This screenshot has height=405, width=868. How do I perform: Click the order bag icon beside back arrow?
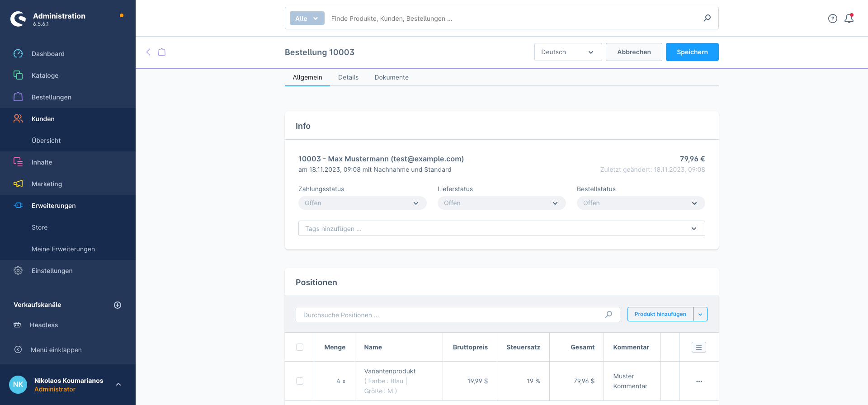162,52
